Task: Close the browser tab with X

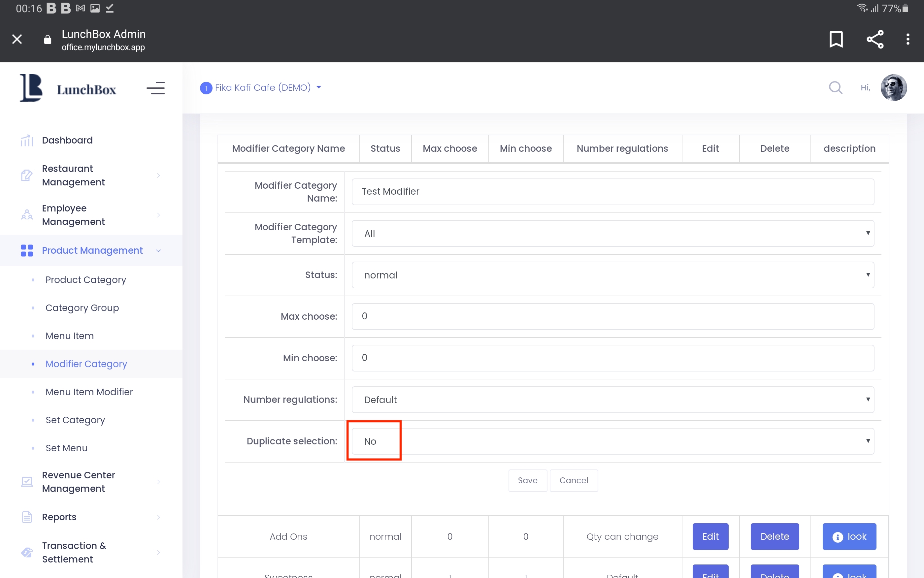Action: (17, 39)
